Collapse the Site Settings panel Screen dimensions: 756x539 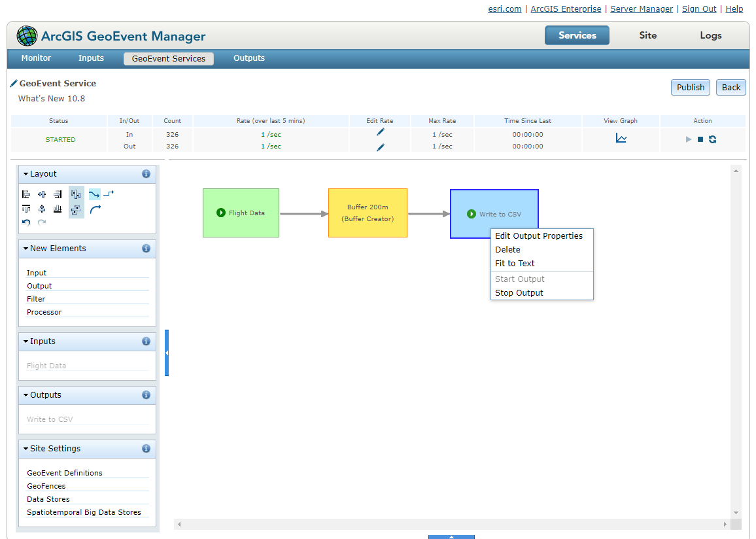pyautogui.click(x=24, y=449)
